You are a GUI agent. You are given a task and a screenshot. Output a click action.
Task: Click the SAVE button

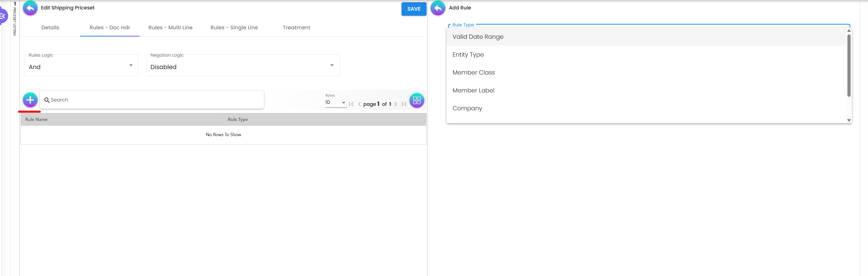coord(414,9)
